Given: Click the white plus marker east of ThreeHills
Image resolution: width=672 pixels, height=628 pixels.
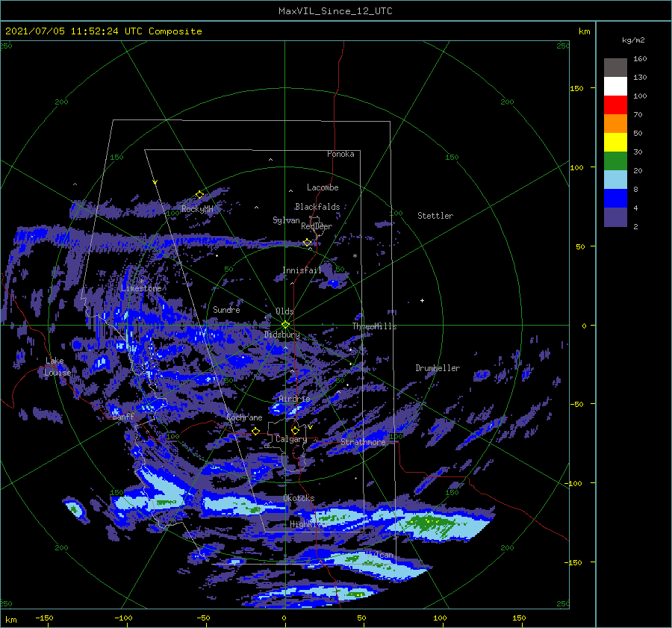Looking at the screenshot, I should [x=422, y=300].
